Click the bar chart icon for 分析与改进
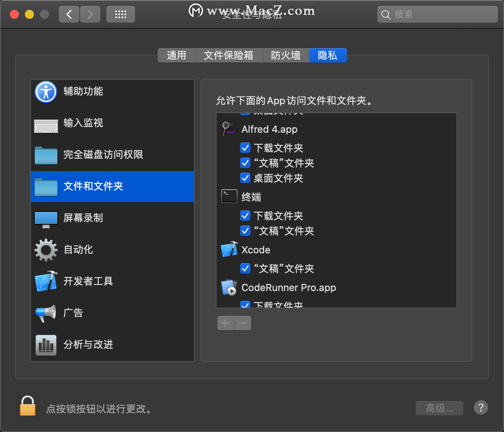Screen dimensions: 504x432 pyautogui.click(x=46, y=345)
